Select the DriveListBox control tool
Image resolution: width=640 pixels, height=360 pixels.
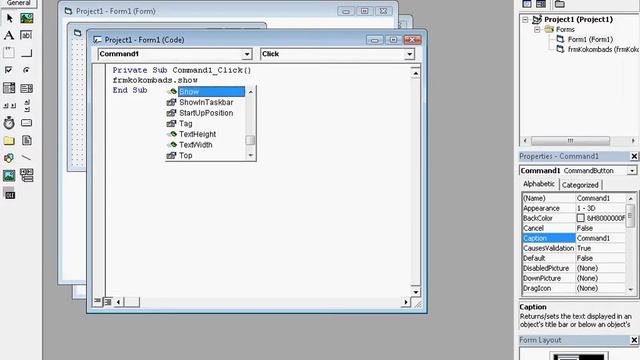(x=27, y=123)
